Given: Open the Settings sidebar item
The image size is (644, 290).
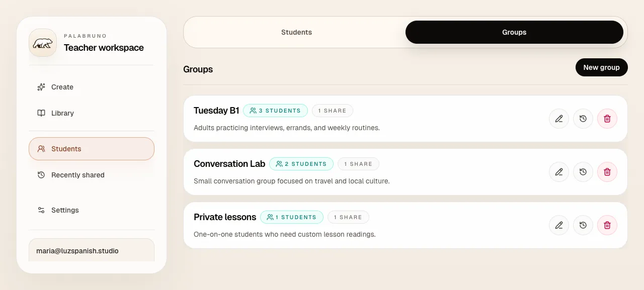Looking at the screenshot, I should (65, 210).
